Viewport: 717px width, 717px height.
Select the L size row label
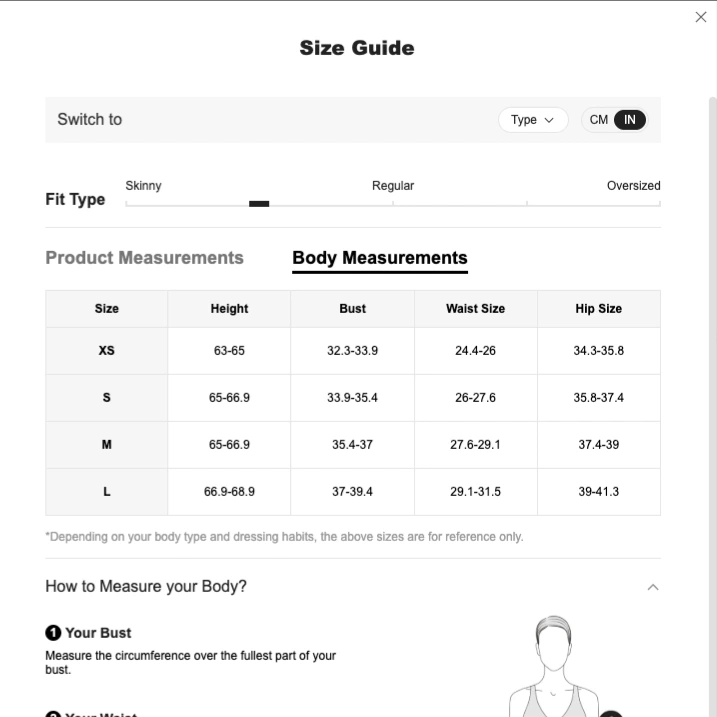[107, 492]
